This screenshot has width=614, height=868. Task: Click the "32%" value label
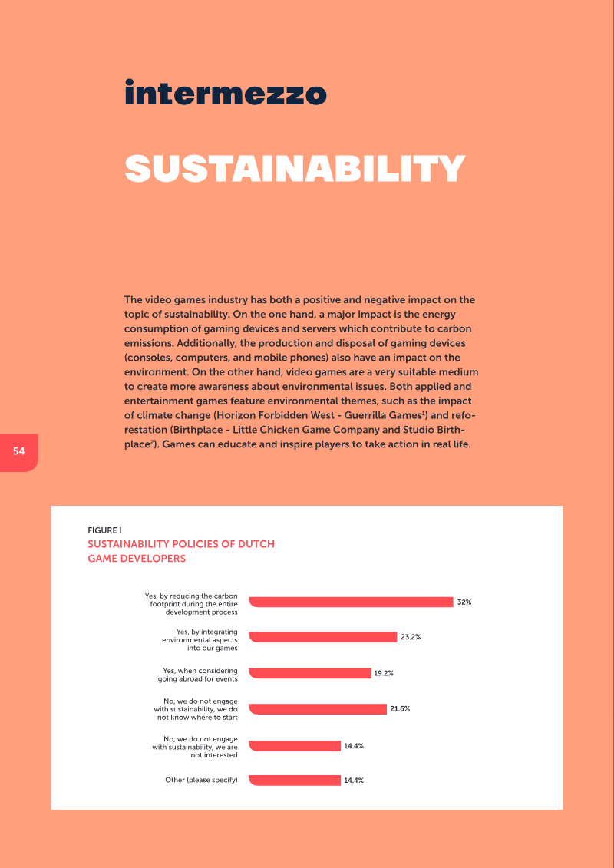coord(464,602)
